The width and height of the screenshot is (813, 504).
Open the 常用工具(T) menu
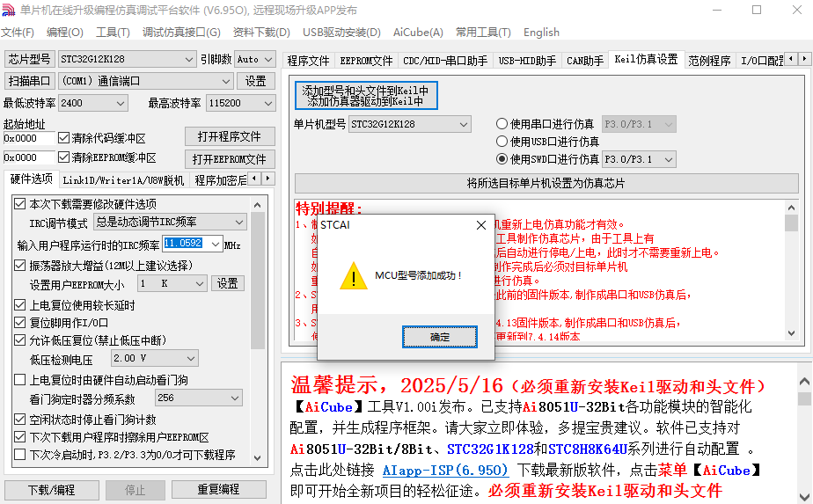[483, 33]
